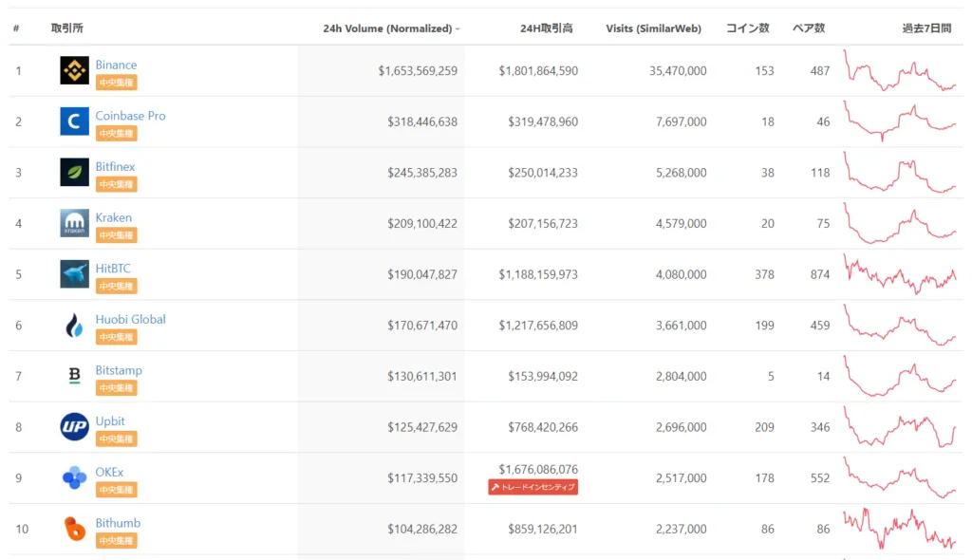The height and width of the screenshot is (560, 972).
Task: Click the Kraken 7-day sparkline chart
Action: click(900, 223)
